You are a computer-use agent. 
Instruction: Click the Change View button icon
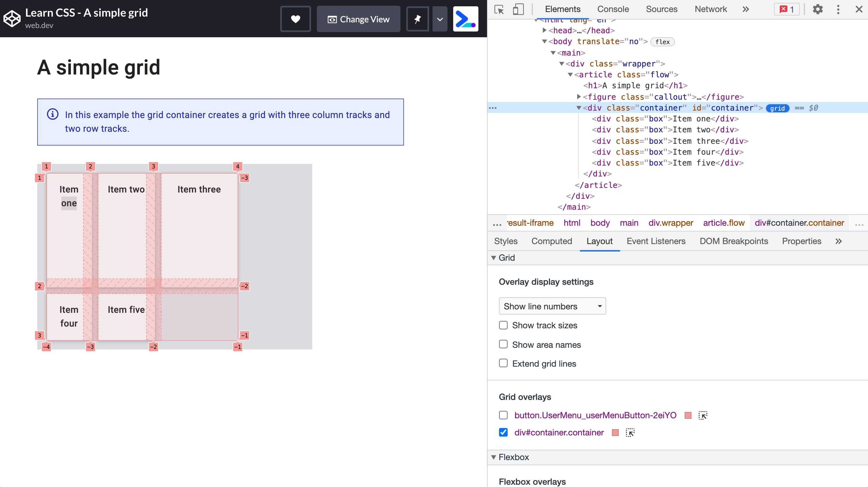point(331,19)
